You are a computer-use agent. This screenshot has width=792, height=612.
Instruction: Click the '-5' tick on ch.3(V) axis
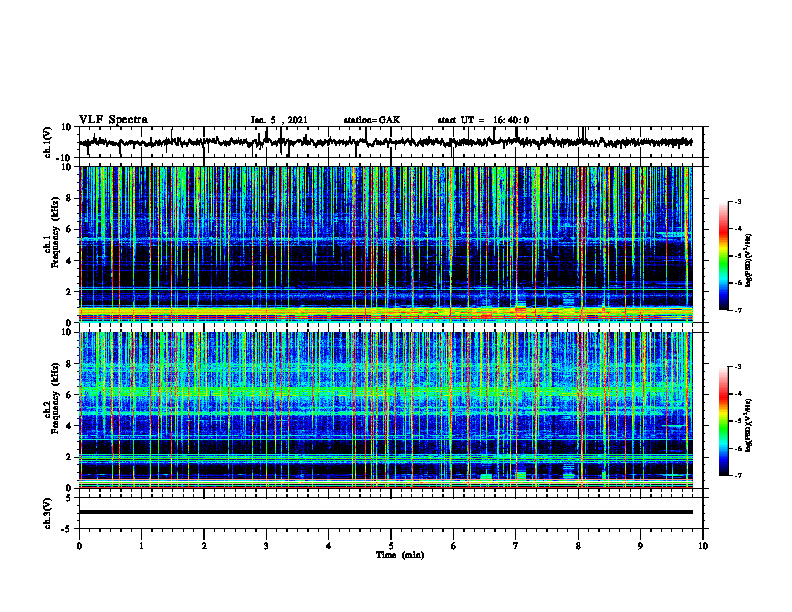pos(67,529)
